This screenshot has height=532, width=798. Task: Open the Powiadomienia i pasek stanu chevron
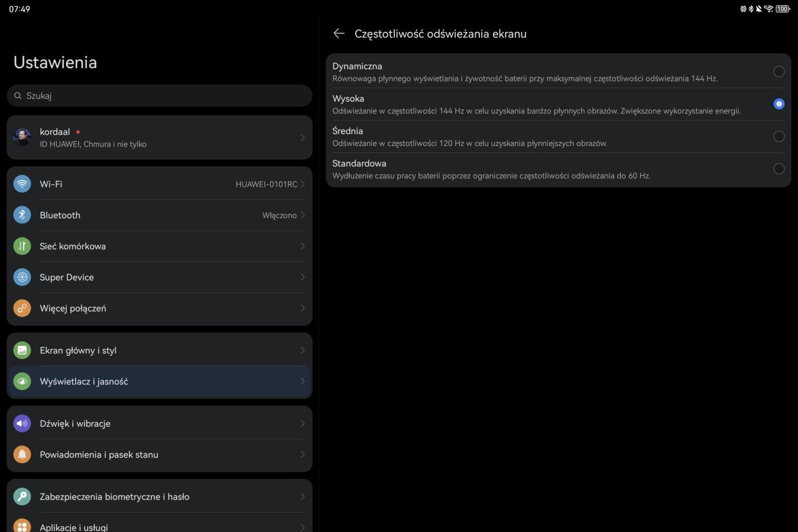click(303, 455)
